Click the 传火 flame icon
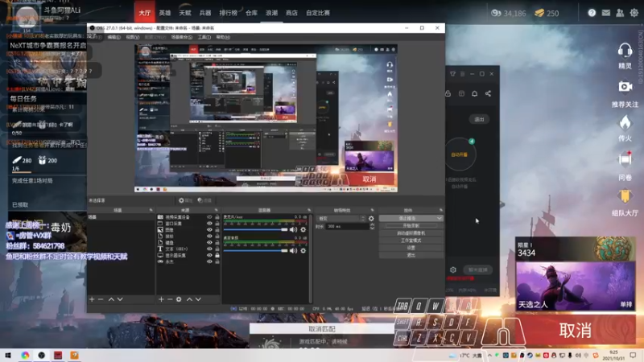The image size is (644, 362). point(625,122)
